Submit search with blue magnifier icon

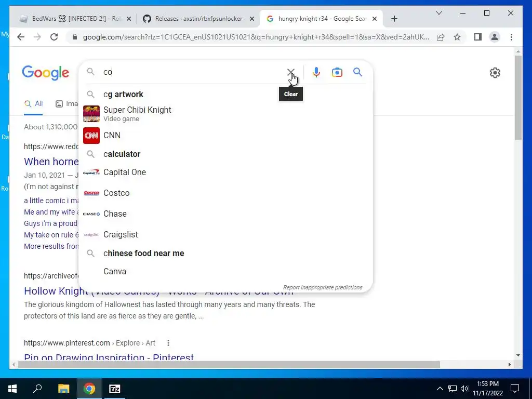pyautogui.click(x=357, y=72)
